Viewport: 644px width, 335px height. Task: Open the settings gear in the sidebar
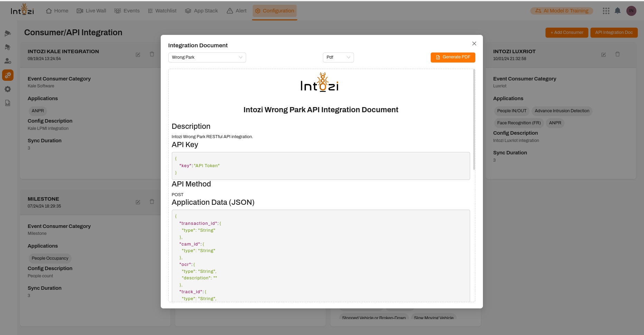[x=8, y=89]
